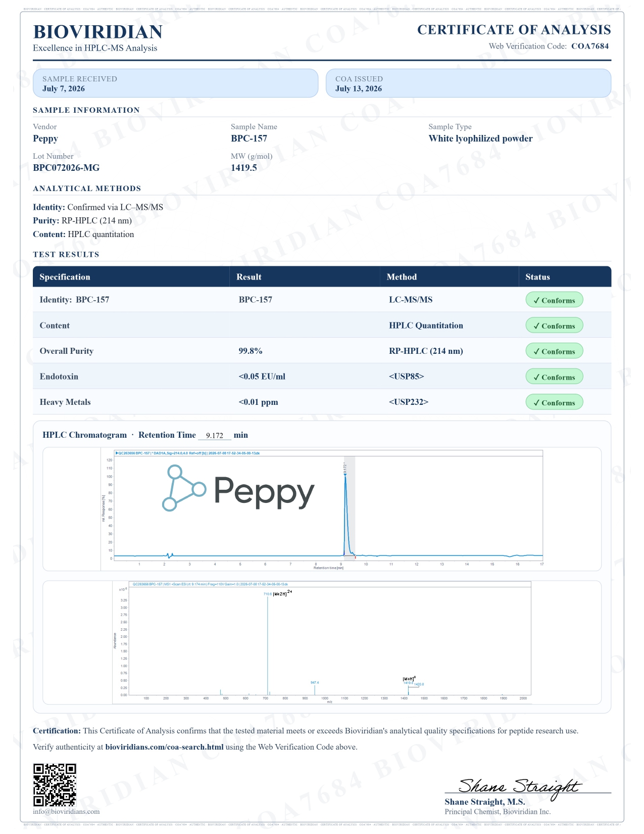Click the Excellence in HPLC-MS Analysis tagline
Screen dimensions: 644x834
95,48
